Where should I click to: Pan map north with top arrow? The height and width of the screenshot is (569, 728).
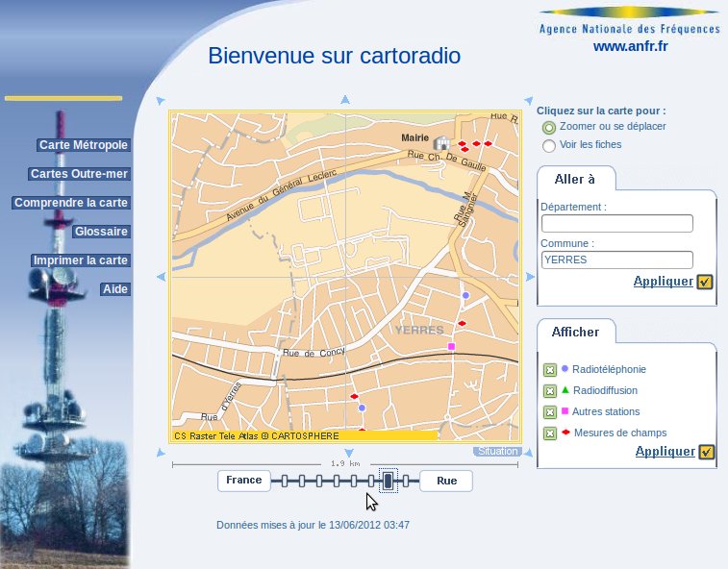pyautogui.click(x=344, y=99)
